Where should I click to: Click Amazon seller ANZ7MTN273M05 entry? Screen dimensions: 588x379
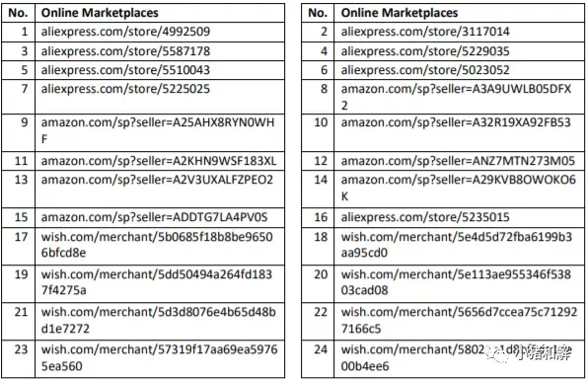458,161
